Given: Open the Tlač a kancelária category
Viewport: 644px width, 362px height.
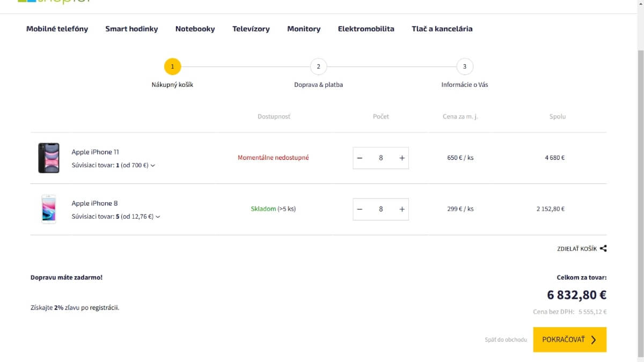Looking at the screenshot, I should coord(442,29).
